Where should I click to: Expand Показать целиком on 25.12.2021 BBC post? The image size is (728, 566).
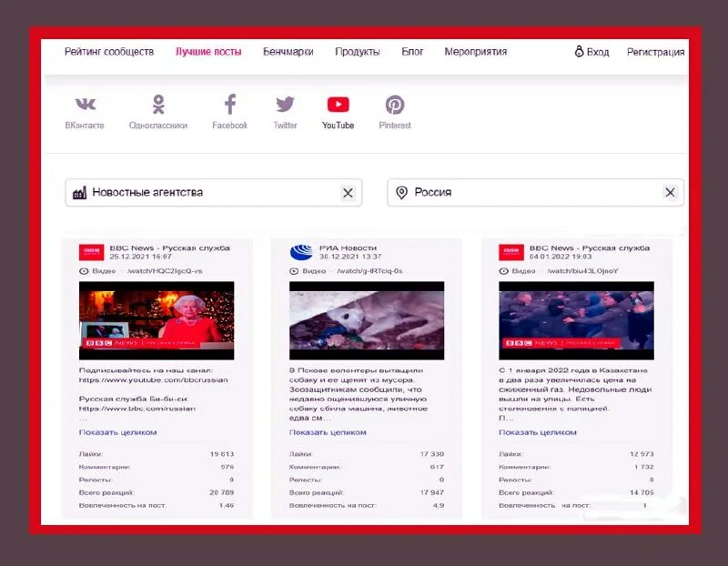click(118, 432)
